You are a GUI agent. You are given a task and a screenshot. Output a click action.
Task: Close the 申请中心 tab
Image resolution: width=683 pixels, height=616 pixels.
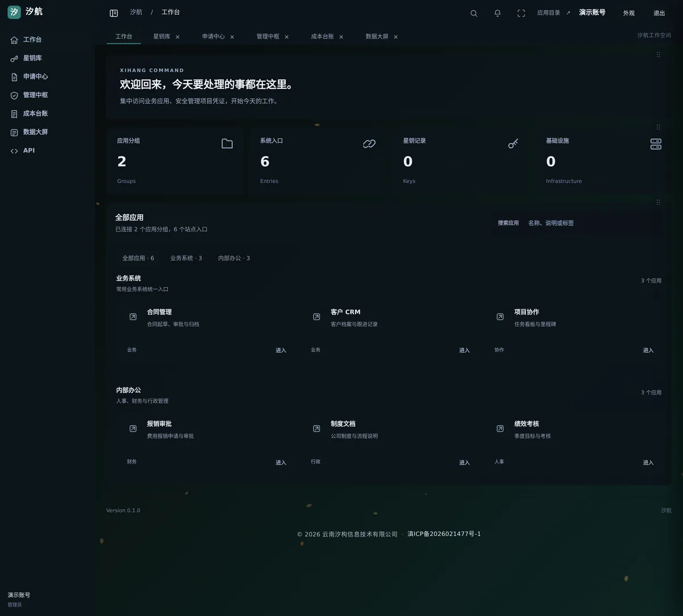click(232, 37)
